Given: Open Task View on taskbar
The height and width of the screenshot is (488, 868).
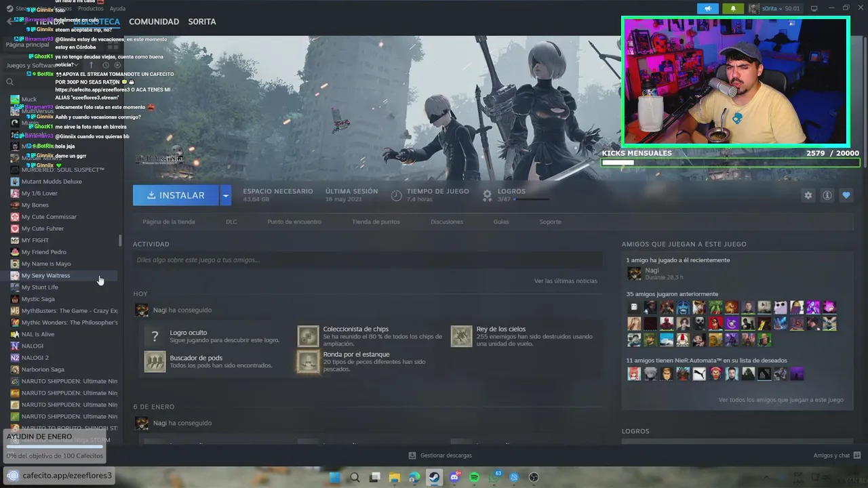Looking at the screenshot, I should click(374, 477).
